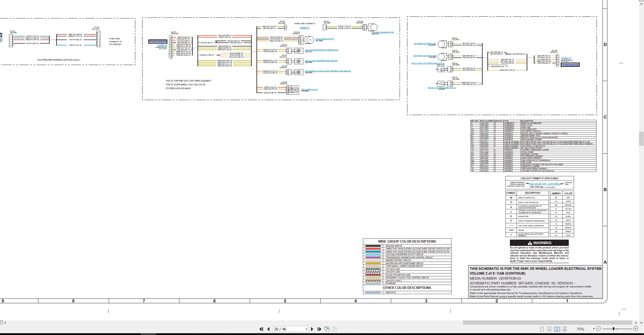Viewport: 644px width, 335px height.
Task: Open the CONN 17 link
Action: (x=566, y=58)
